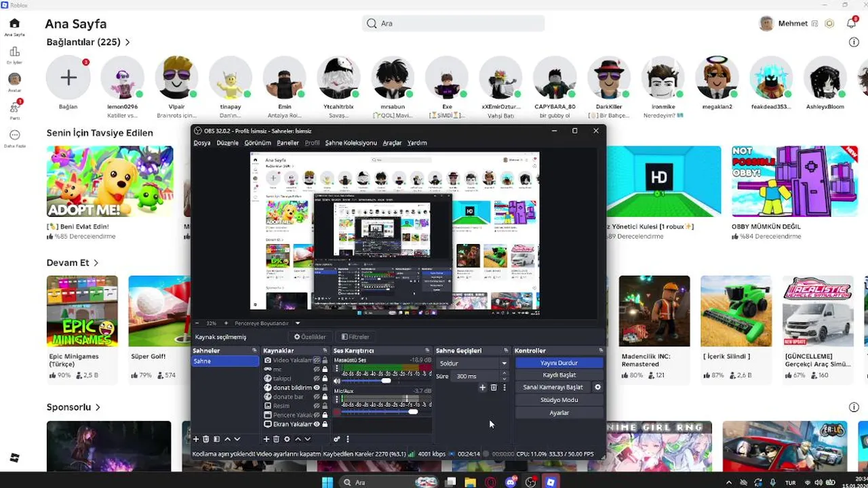The image size is (868, 488).
Task: Open Sahne Koleksiyonu menu
Action: tap(351, 143)
